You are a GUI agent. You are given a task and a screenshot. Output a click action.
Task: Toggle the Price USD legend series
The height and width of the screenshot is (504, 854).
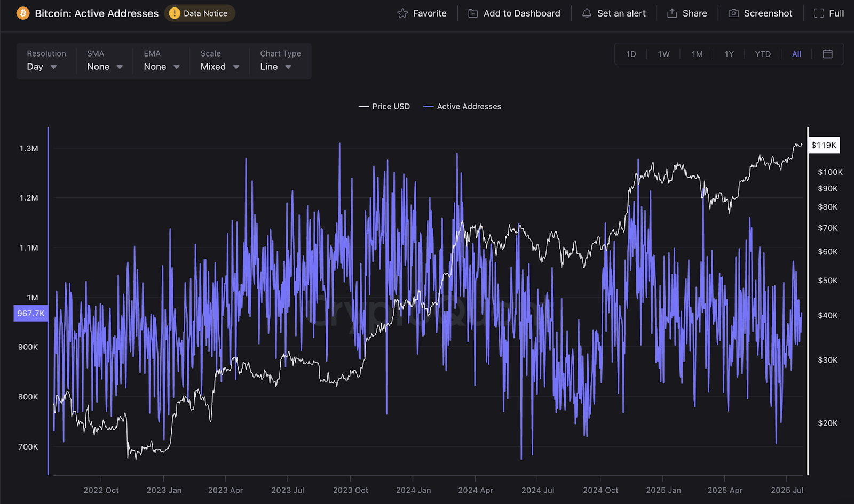(x=384, y=106)
